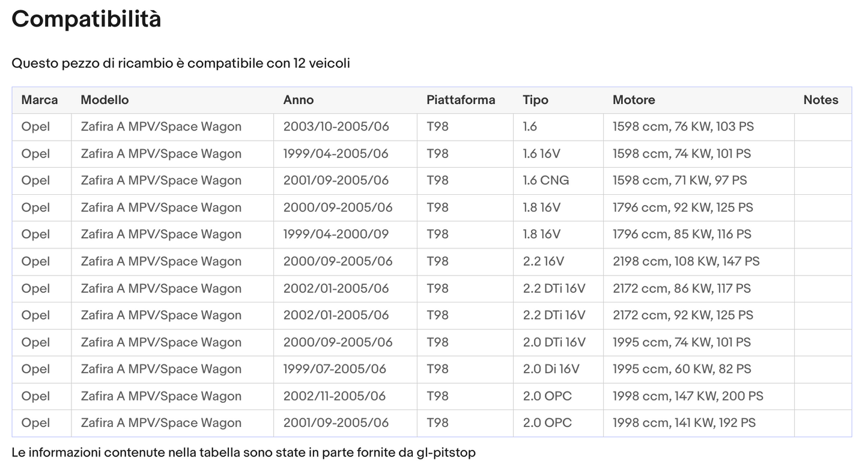
Task: Click the 2.0 DTi 16V type cell
Action: pos(554,342)
